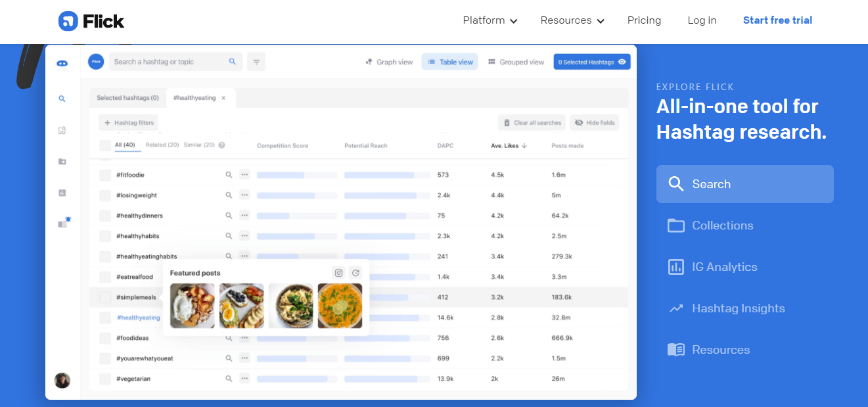Check the #healthyhabits row checkbox
This screenshot has width=868, height=407.
coord(105,236)
